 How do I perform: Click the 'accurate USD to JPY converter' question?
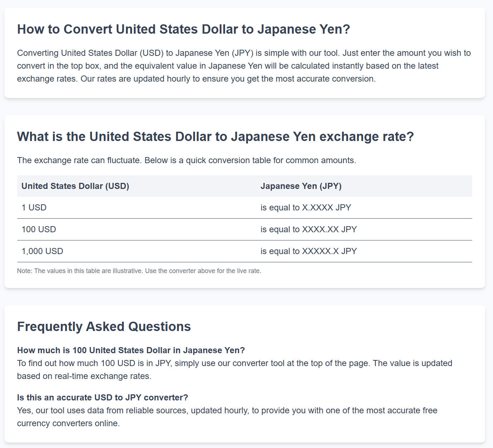(x=103, y=398)
